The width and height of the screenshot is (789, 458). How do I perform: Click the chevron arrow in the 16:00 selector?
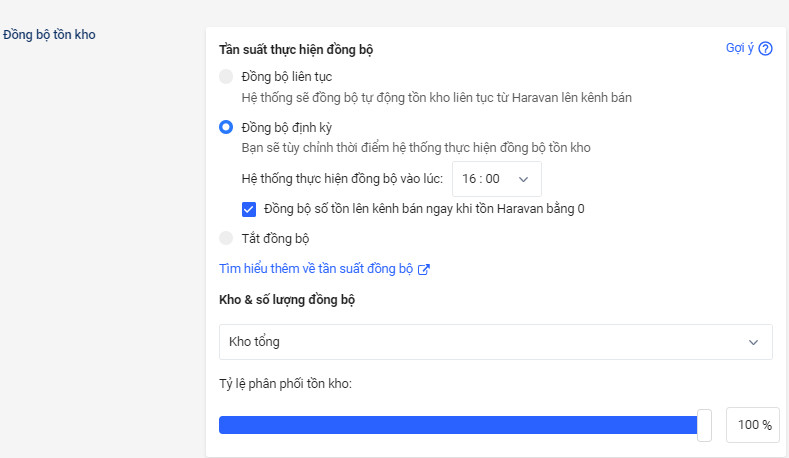tap(523, 179)
